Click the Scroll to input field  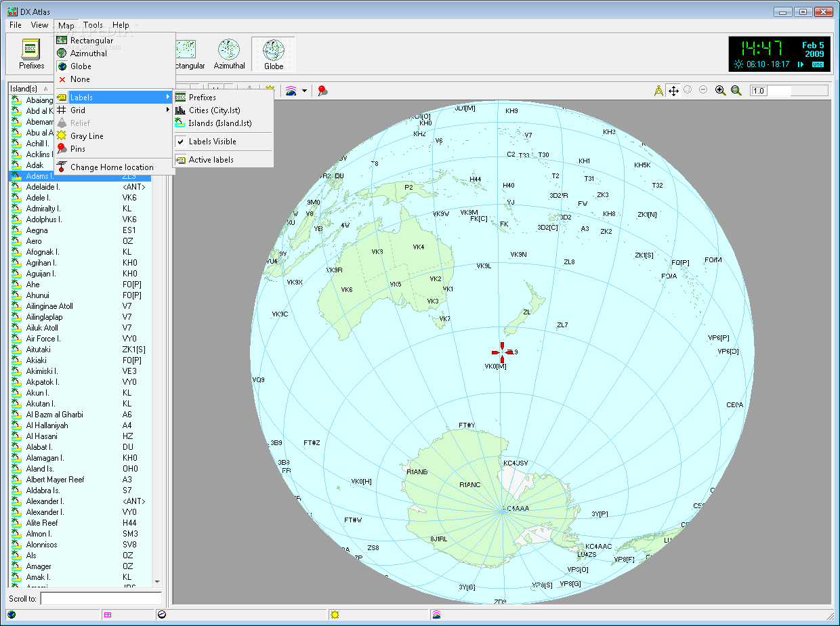pyautogui.click(x=101, y=598)
